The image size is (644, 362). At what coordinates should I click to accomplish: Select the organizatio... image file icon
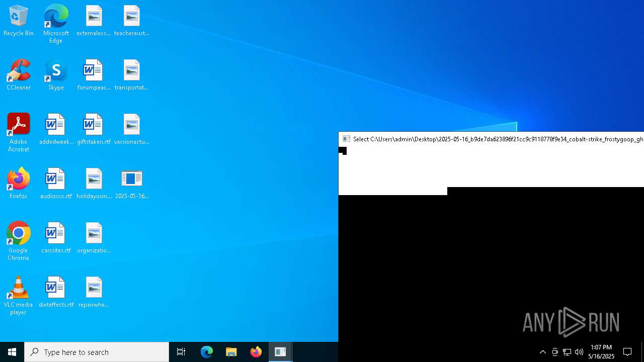click(x=94, y=238)
